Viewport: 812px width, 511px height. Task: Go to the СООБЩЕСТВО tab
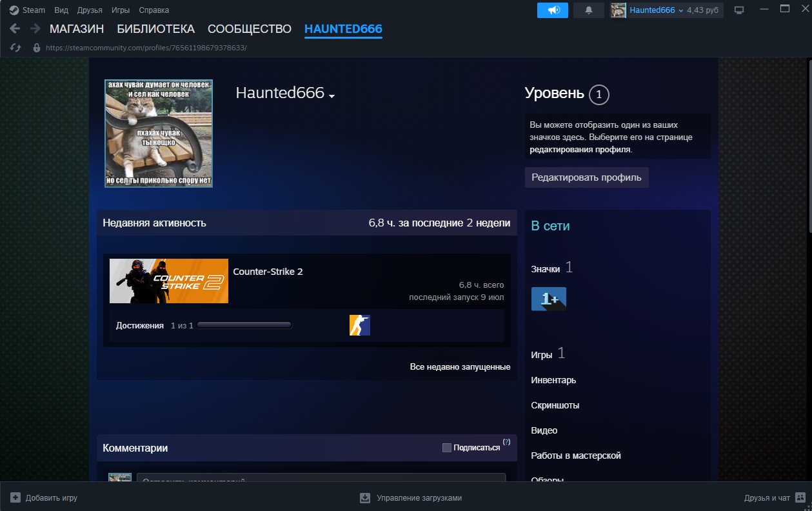click(x=250, y=29)
